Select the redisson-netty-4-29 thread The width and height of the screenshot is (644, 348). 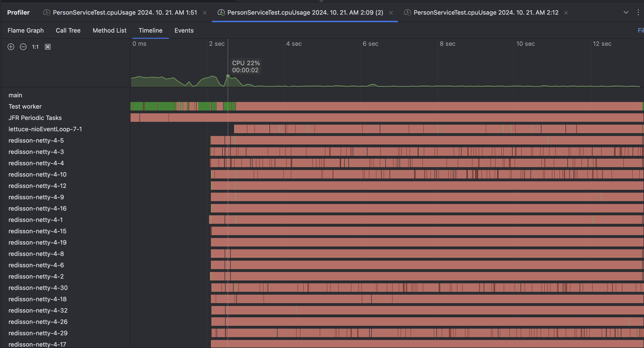coord(38,333)
